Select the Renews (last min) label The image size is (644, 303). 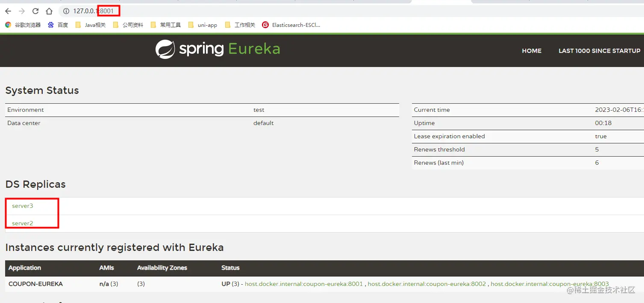[438, 163]
